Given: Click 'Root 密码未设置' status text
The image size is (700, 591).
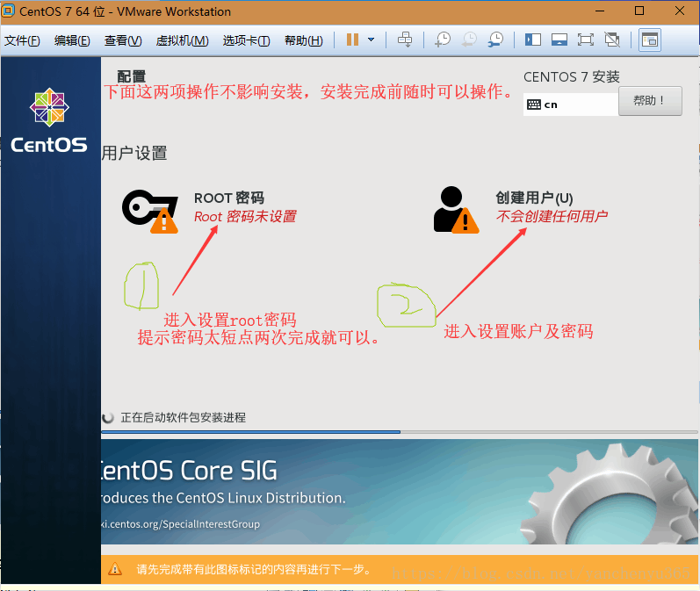Looking at the screenshot, I should tap(245, 217).
